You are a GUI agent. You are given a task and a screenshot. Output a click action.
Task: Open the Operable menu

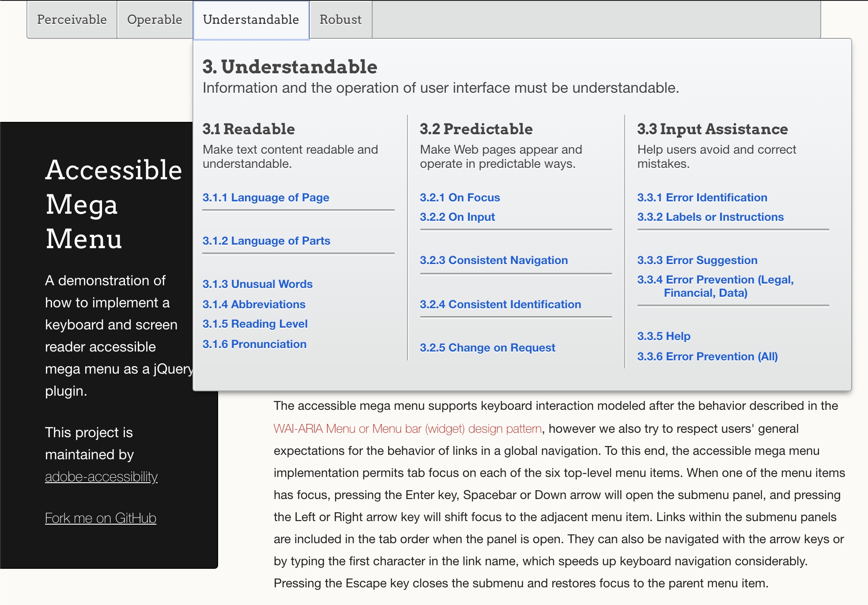click(155, 19)
